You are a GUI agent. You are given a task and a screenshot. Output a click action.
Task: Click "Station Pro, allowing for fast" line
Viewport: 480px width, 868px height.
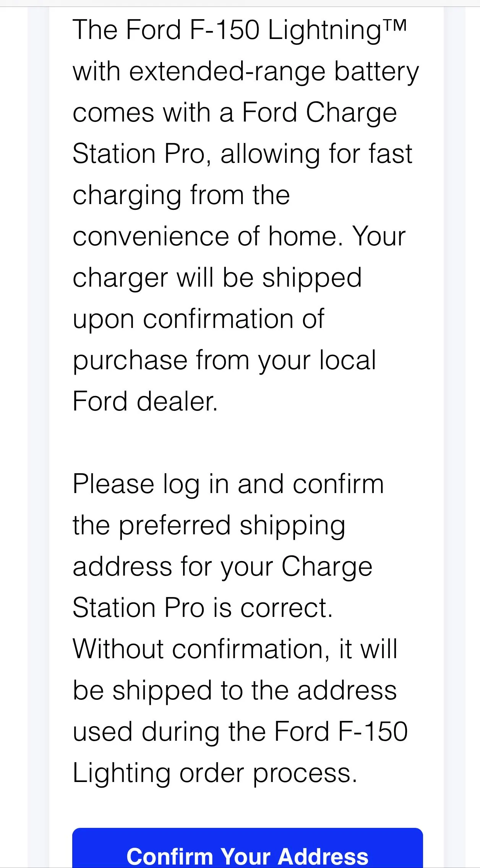pos(242,154)
